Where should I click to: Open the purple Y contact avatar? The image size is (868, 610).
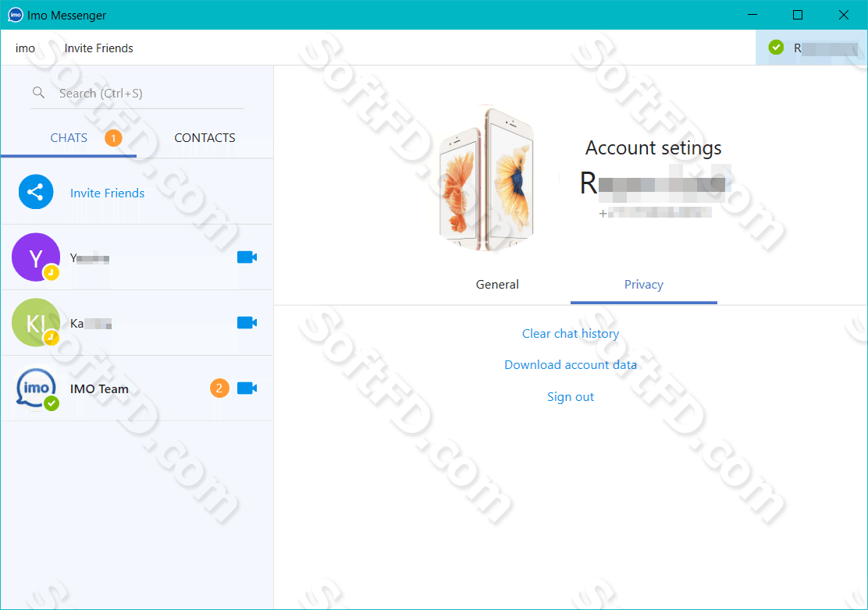click(36, 257)
